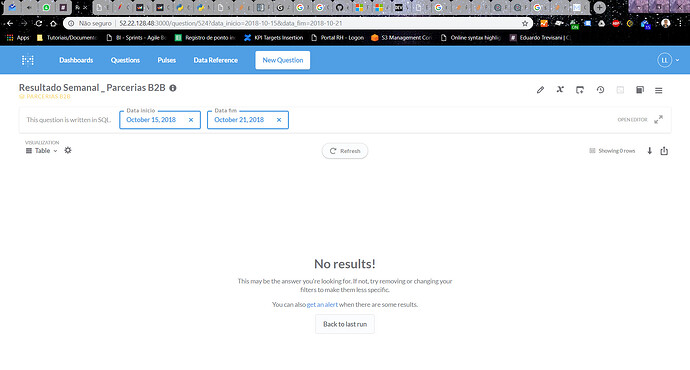This screenshot has width=690, height=370.
Task: Open the Eduardo Trevisani bookmark
Action: point(540,38)
